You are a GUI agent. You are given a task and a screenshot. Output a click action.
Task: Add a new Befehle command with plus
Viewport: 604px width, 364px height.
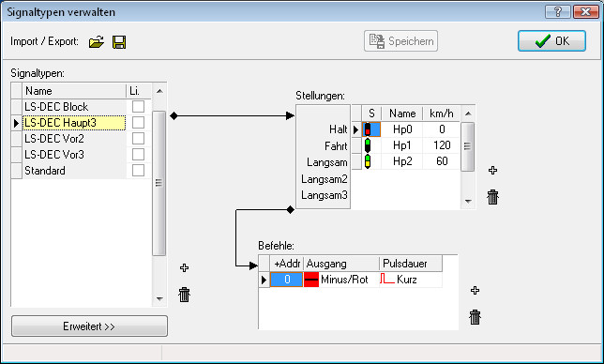click(x=475, y=291)
